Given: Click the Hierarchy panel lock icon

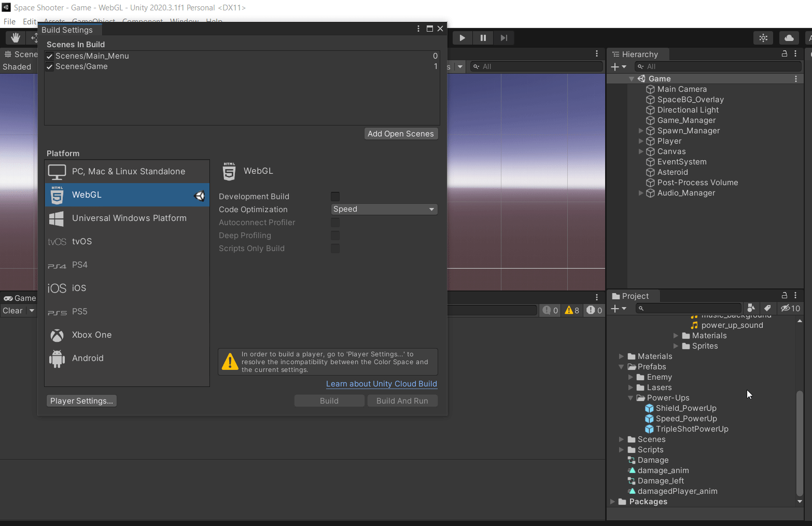Looking at the screenshot, I should tap(785, 53).
